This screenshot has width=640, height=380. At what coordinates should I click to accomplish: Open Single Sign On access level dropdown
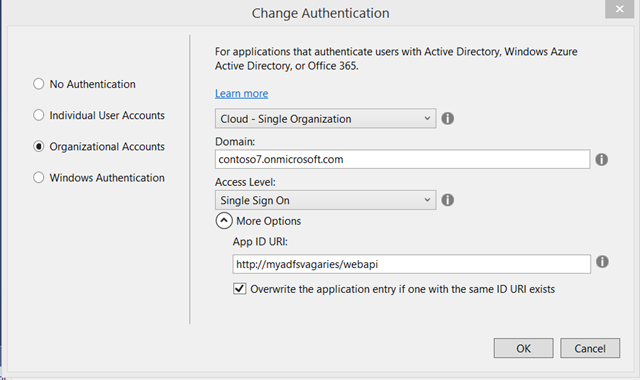[325, 200]
